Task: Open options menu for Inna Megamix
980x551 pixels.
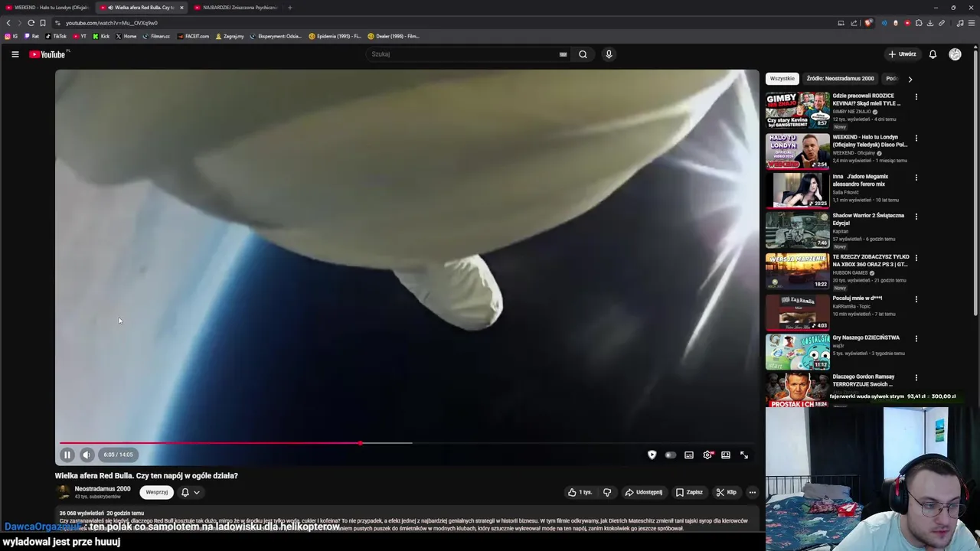Action: [916, 178]
